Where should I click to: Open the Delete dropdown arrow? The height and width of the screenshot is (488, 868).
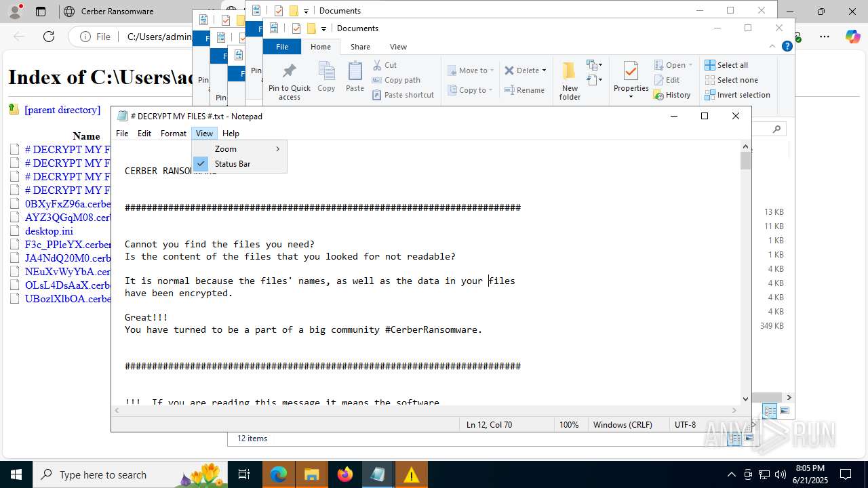544,70
